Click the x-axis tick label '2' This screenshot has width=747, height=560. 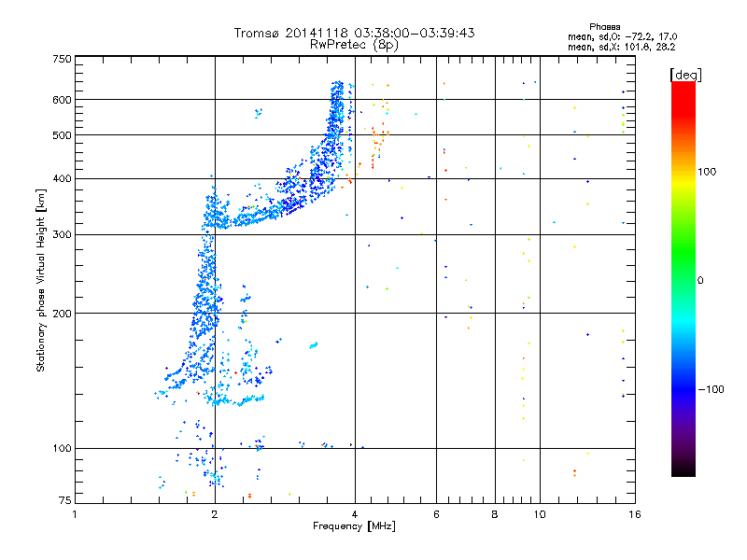[215, 514]
